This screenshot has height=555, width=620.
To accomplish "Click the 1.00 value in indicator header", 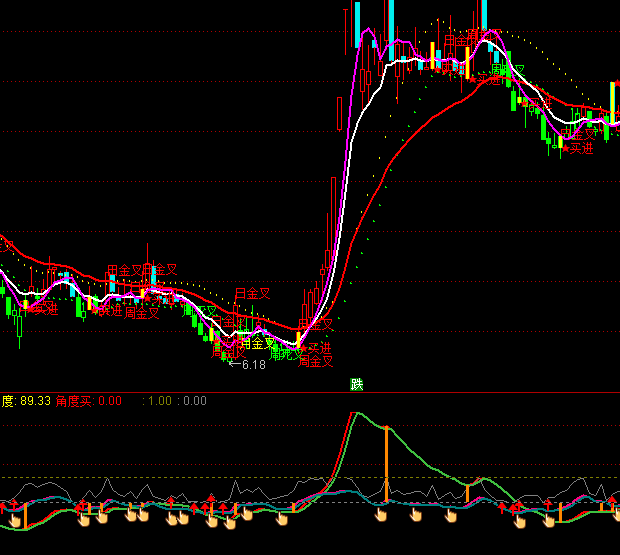I will [159, 401].
